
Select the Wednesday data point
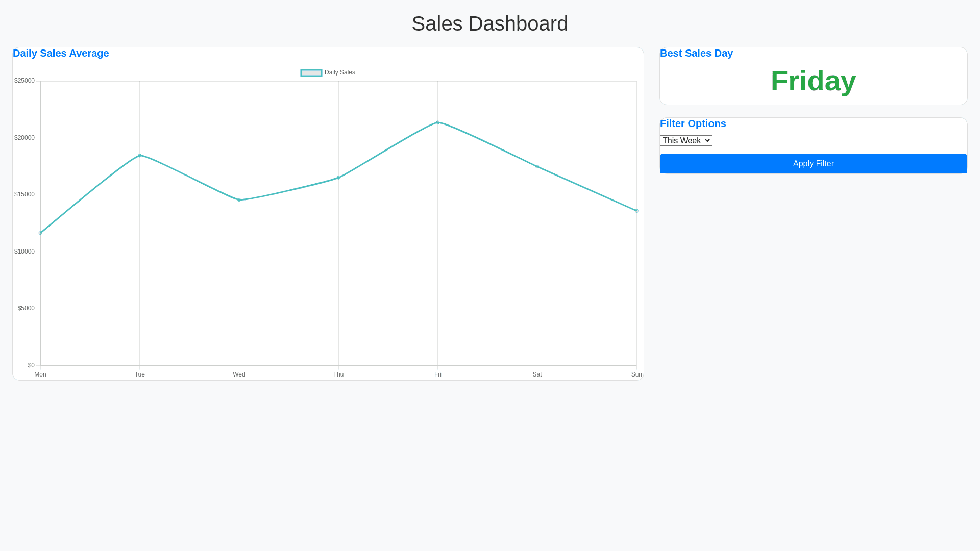tap(239, 200)
